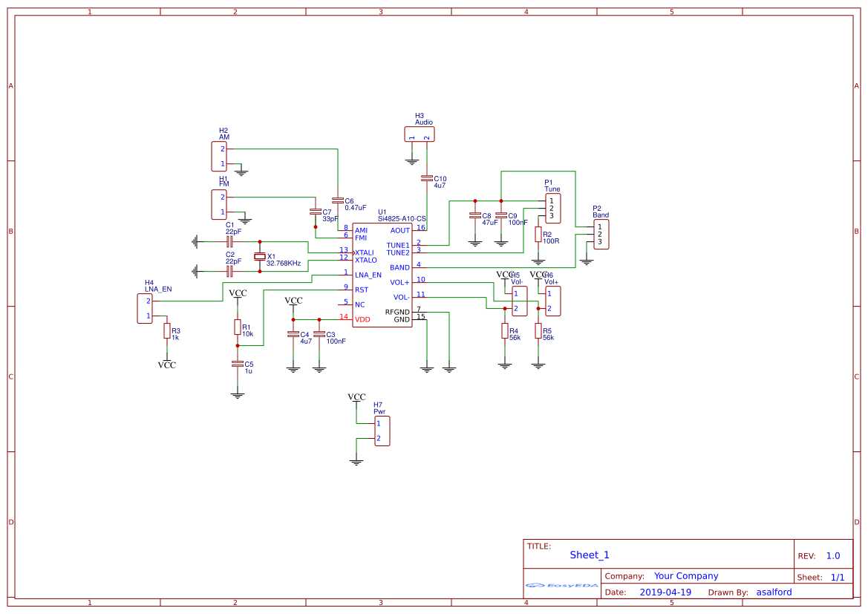
Task: Select the H2 AM connector symbol
Action: [x=219, y=156]
